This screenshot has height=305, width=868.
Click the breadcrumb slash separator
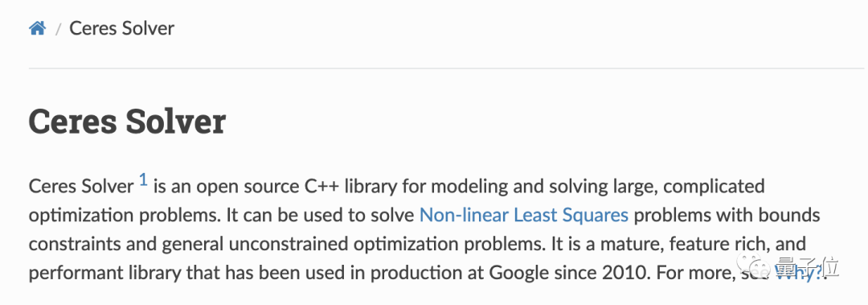pyautogui.click(x=58, y=29)
